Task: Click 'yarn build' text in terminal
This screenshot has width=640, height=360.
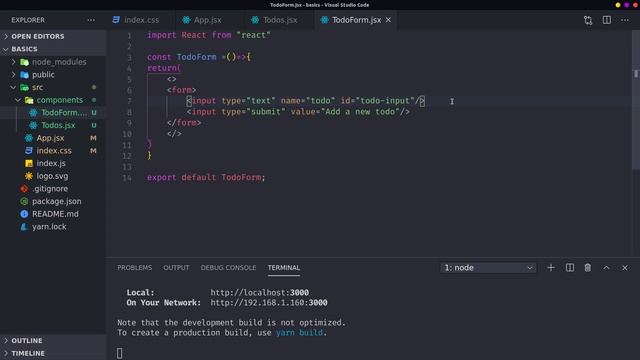Action: 300,333
